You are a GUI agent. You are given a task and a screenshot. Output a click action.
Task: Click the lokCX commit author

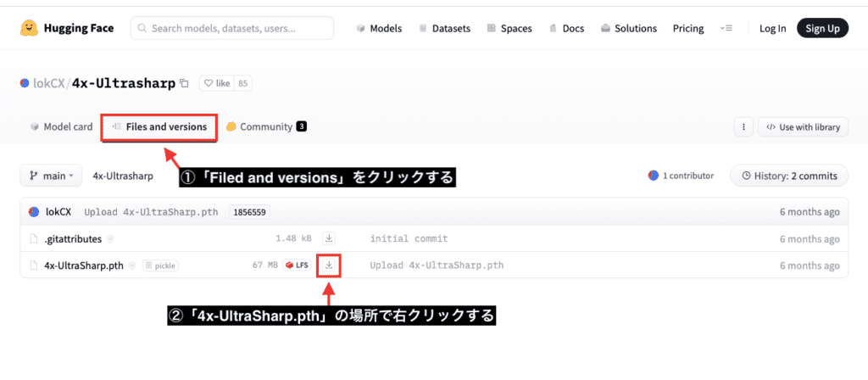58,211
